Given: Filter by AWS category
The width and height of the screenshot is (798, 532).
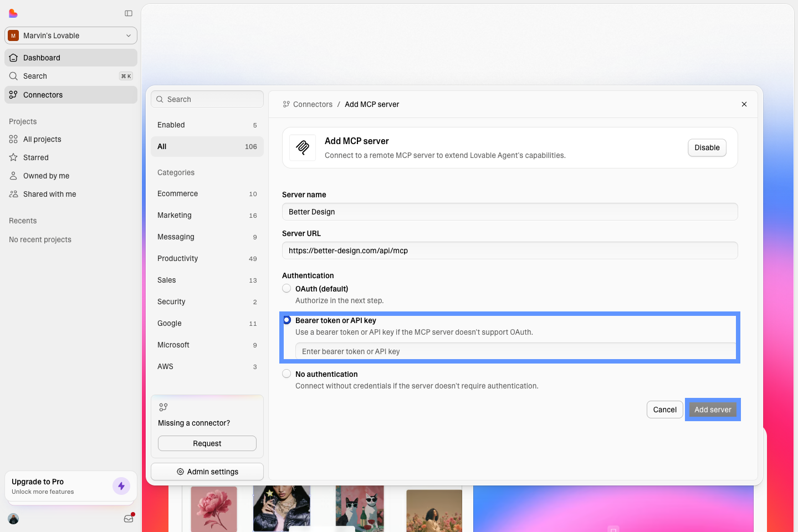Looking at the screenshot, I should pos(207,366).
